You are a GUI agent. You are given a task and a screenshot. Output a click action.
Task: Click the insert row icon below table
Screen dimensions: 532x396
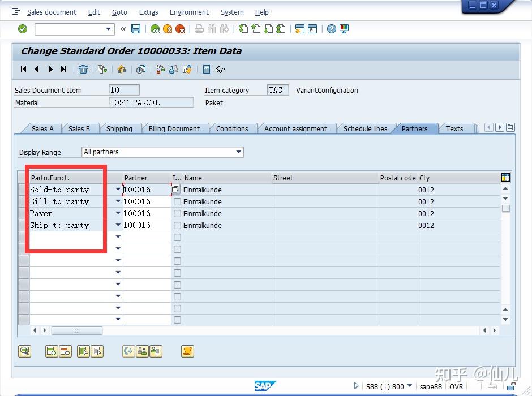[51, 351]
